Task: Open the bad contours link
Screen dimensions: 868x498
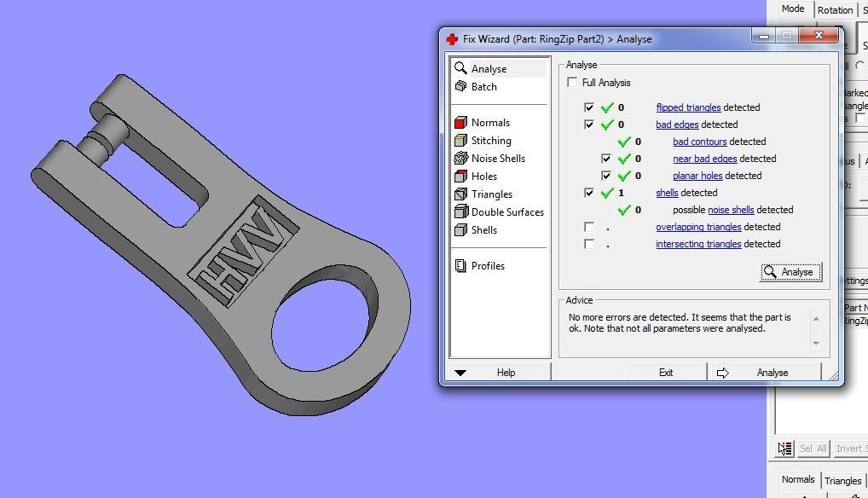Action: [700, 142]
